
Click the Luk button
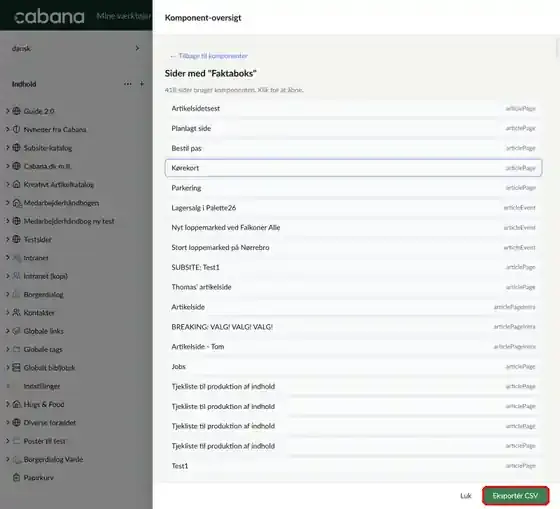(x=466, y=496)
